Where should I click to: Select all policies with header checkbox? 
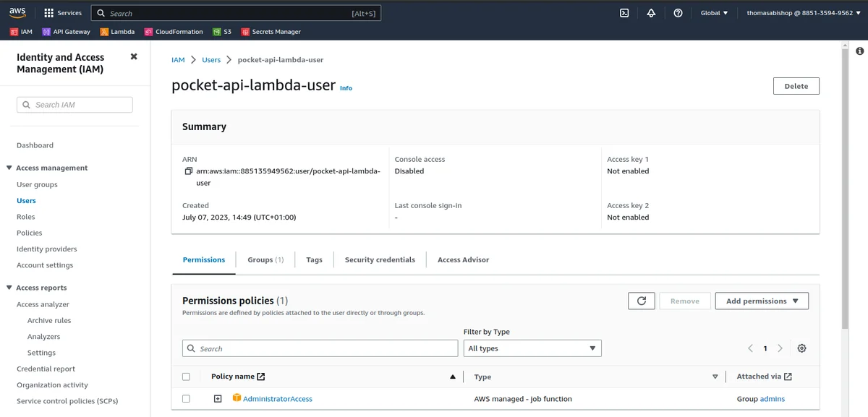[187, 377]
